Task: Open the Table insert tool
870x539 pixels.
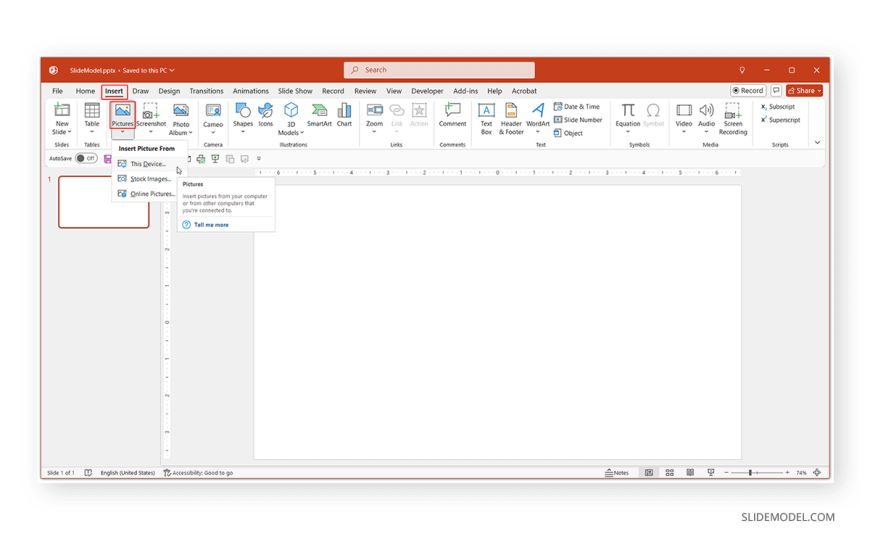Action: pyautogui.click(x=92, y=114)
